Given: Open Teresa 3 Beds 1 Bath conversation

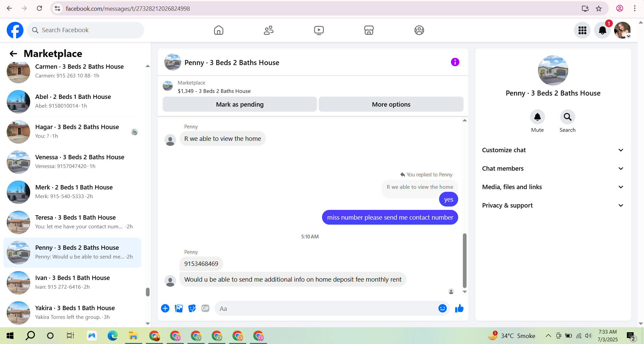Looking at the screenshot, I should pos(72,222).
